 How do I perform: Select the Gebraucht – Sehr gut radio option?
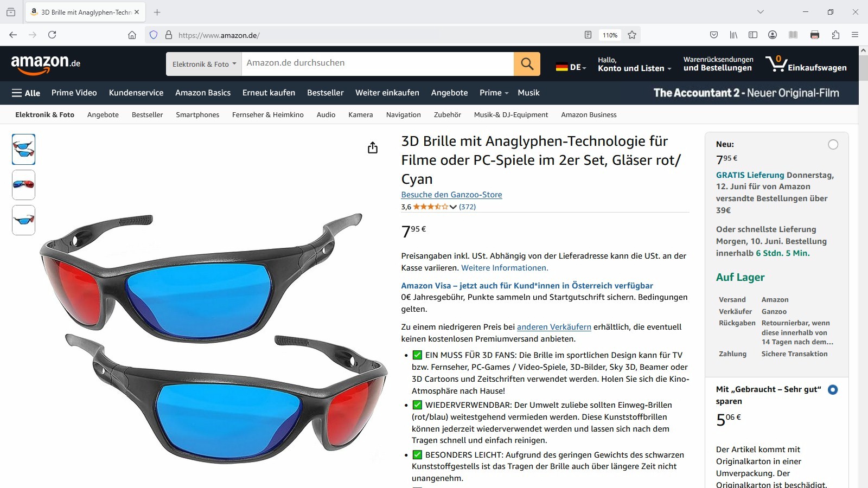click(833, 390)
